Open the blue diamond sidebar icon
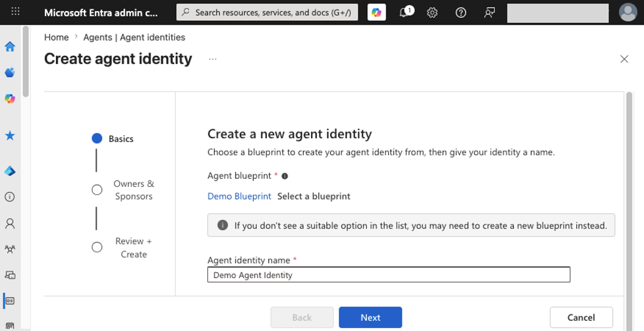This screenshot has width=644, height=331. (10, 171)
